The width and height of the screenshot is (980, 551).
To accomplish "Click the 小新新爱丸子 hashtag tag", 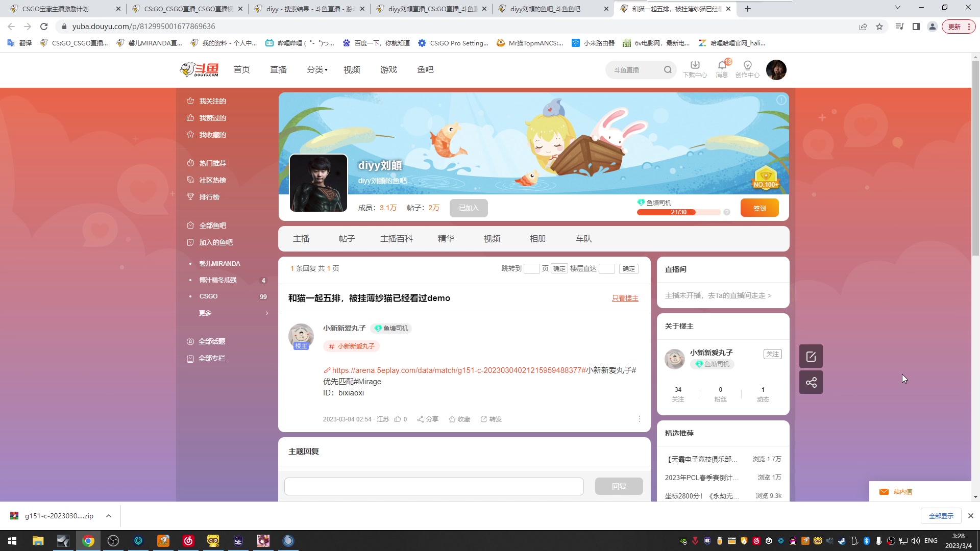I will pos(352,346).
